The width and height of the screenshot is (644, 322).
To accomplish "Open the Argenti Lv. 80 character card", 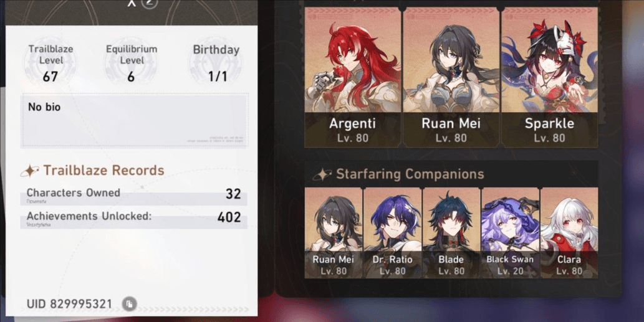I will click(352, 77).
